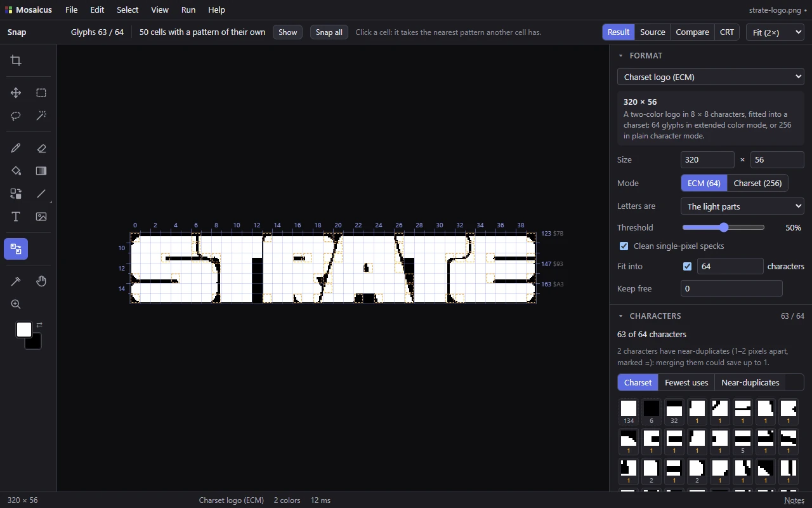Select the Image placement tool
Image resolution: width=812 pixels, height=508 pixels.
pos(41,217)
